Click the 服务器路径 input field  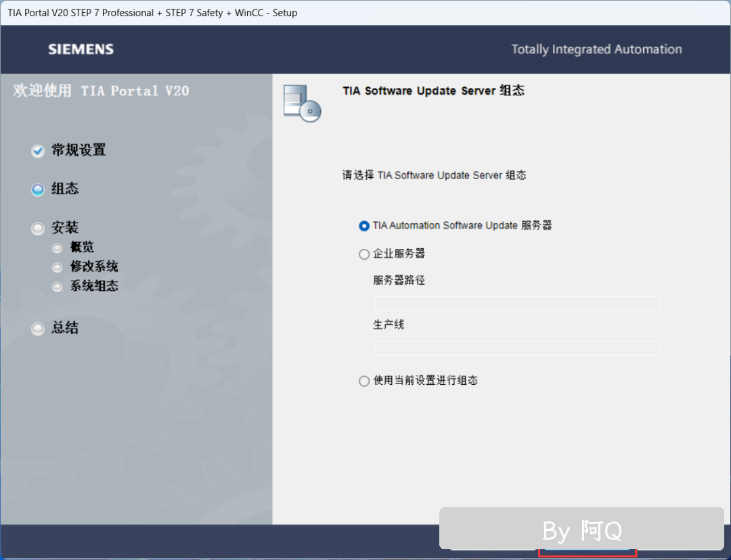pyautogui.click(x=518, y=304)
